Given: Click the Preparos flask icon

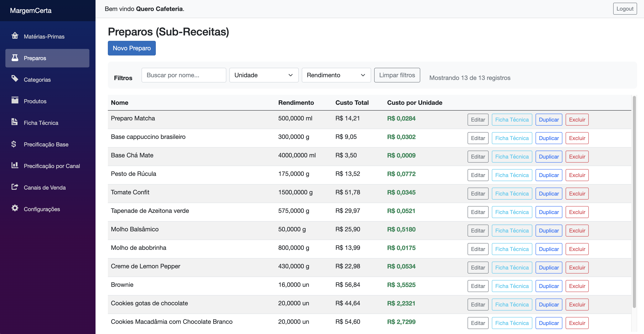Looking at the screenshot, I should [15, 58].
